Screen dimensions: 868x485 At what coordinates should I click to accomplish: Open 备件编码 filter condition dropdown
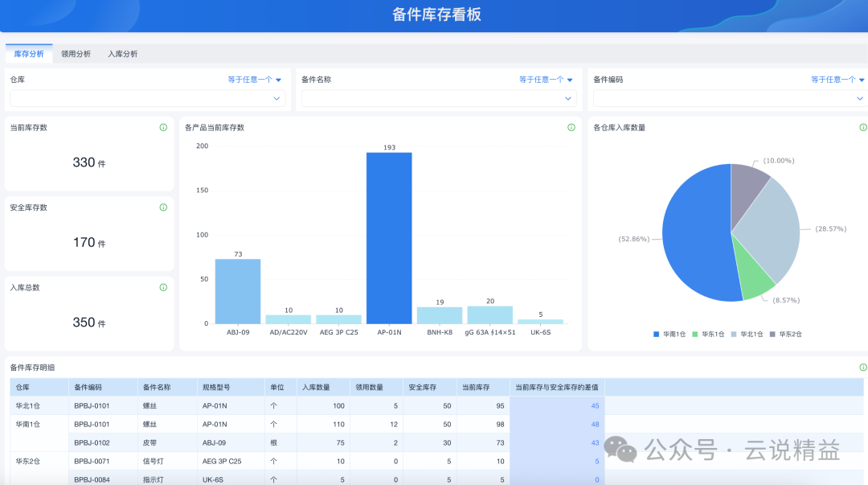[x=837, y=80]
